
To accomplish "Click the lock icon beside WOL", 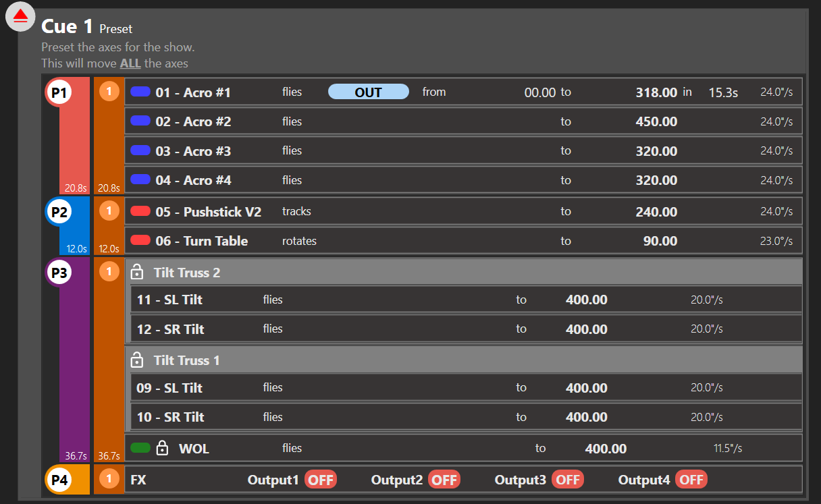I will click(162, 448).
